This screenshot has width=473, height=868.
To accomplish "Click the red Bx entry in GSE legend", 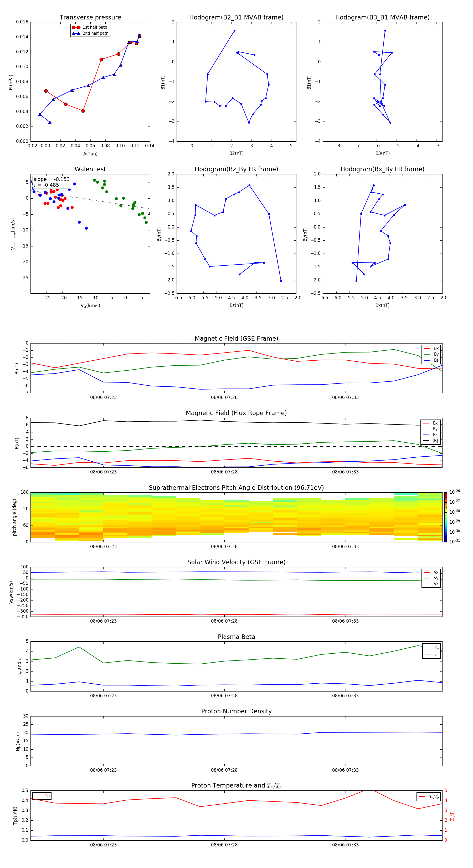I will 431,349.
